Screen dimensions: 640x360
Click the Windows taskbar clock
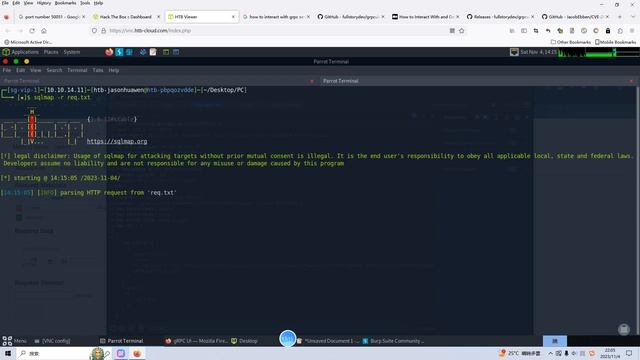point(610,353)
